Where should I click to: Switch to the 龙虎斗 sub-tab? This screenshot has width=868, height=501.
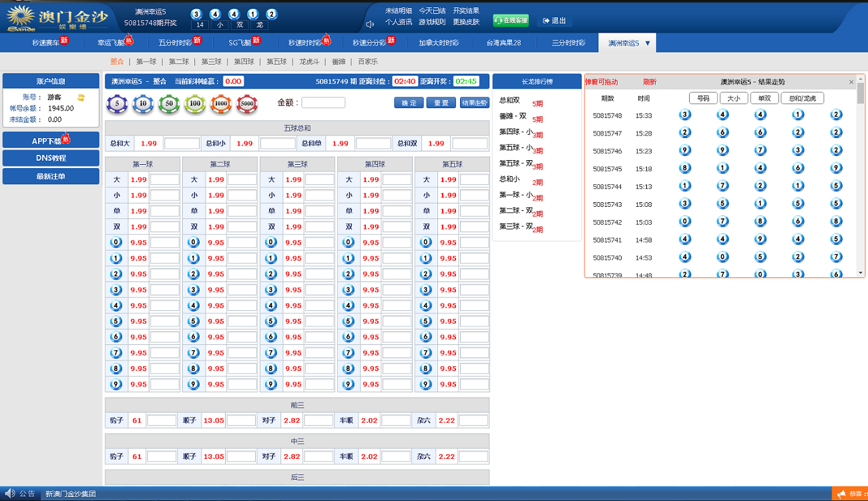[309, 61]
